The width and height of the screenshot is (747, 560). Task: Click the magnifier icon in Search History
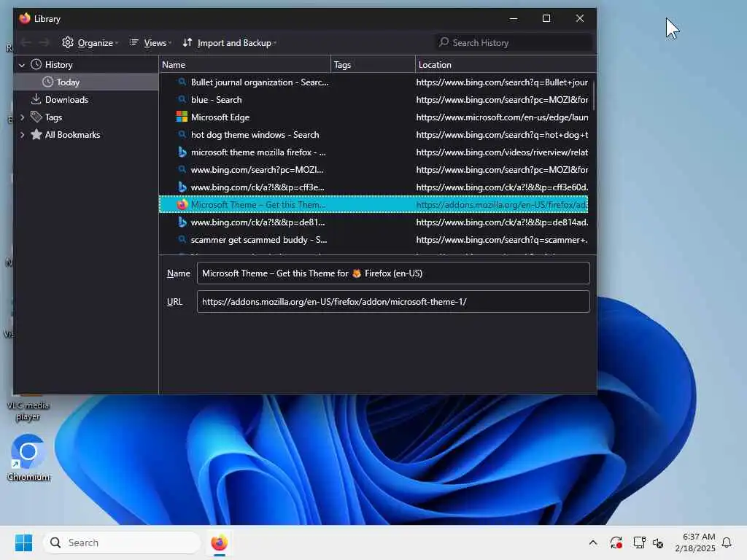(444, 42)
